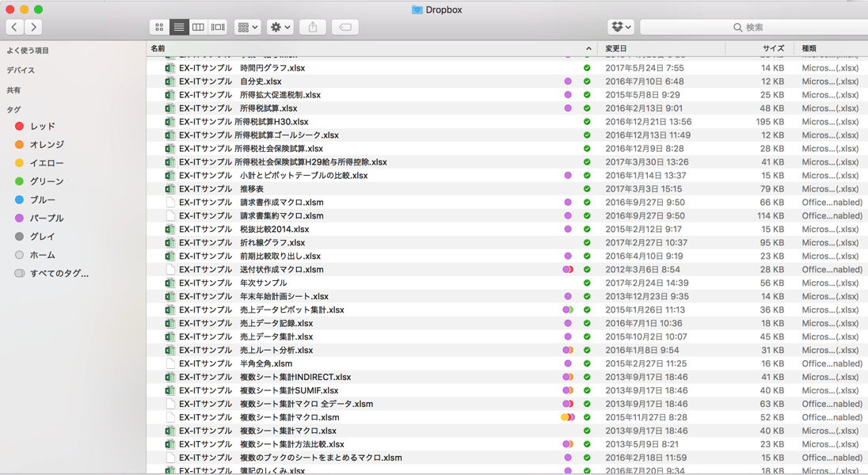This screenshot has height=475, width=868.
Task: Select the オレンジ orange tag
Action: 40,145
